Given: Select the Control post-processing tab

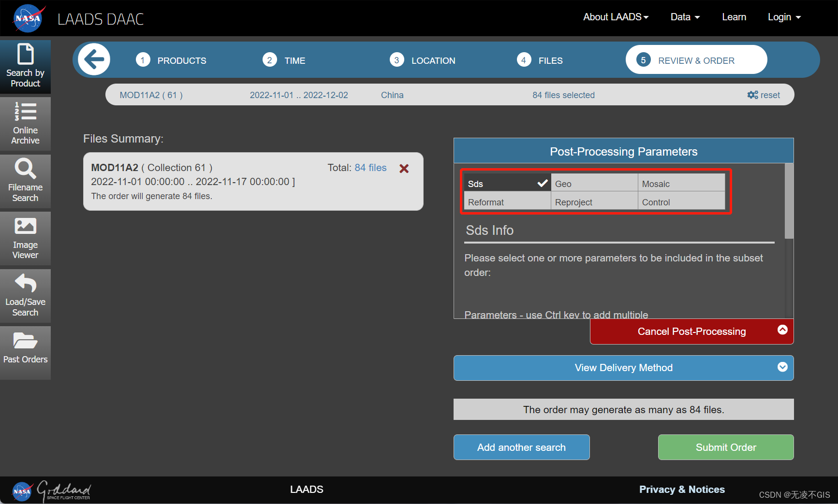Looking at the screenshot, I should click(x=681, y=201).
